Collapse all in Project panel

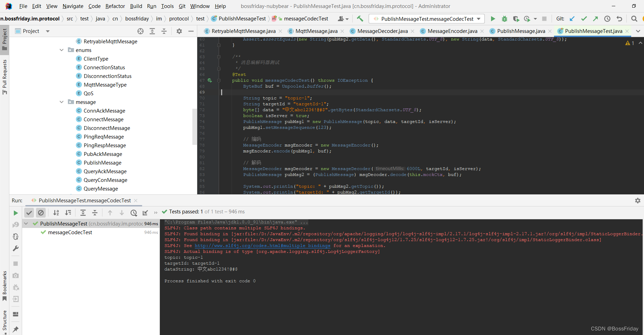pyautogui.click(x=164, y=31)
